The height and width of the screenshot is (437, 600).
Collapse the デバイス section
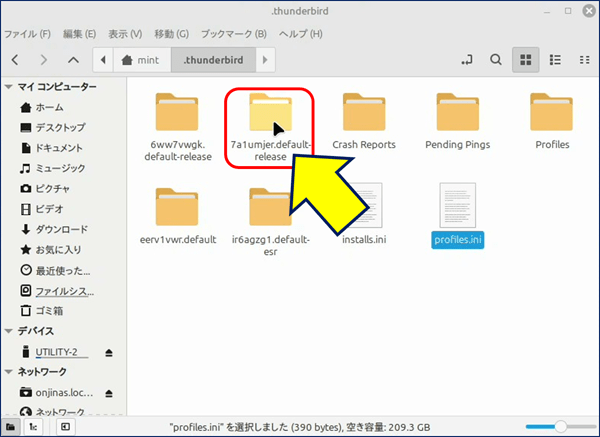[x=8, y=331]
